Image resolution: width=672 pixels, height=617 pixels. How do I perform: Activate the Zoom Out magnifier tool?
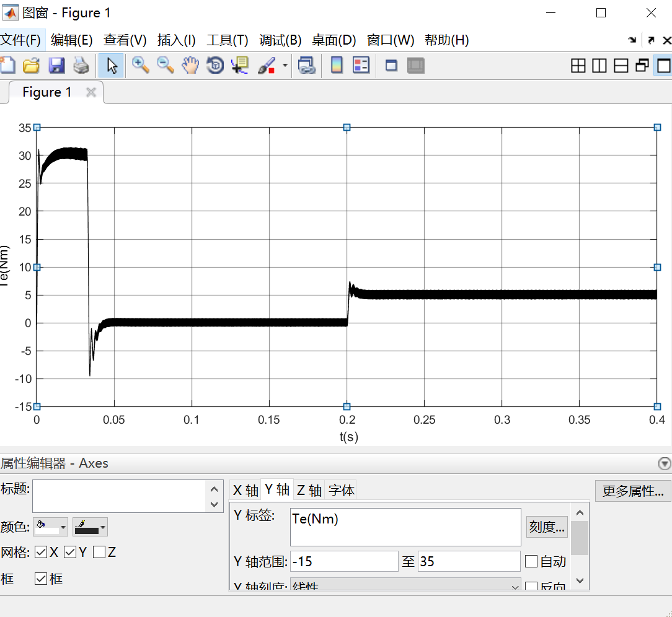point(165,66)
